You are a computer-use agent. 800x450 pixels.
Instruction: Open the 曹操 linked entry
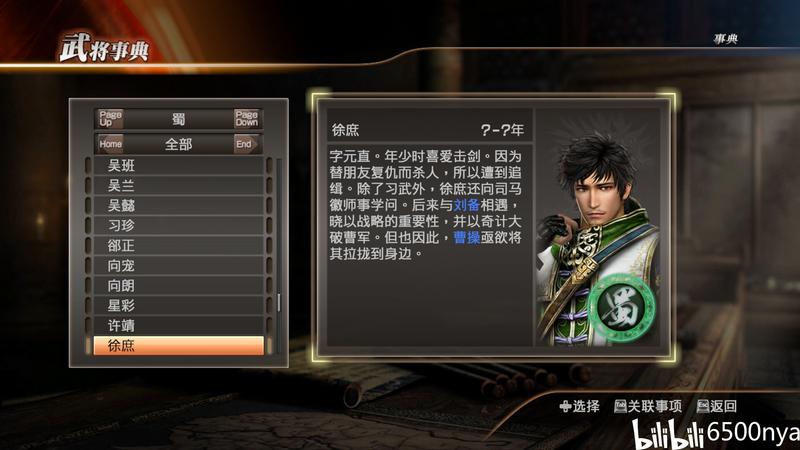(466, 237)
